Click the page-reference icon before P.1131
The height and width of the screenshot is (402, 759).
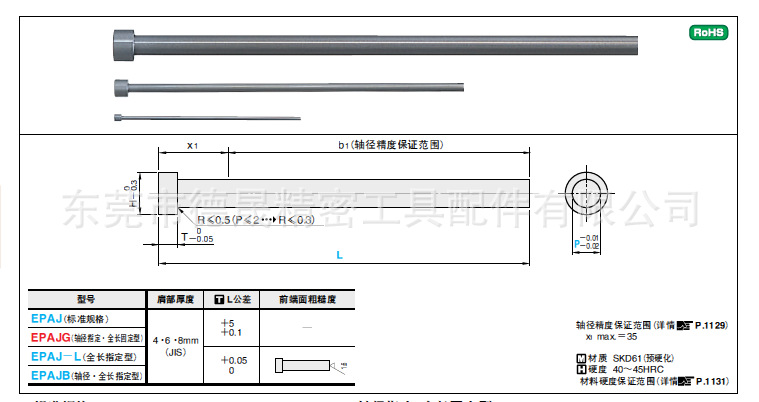point(686,382)
